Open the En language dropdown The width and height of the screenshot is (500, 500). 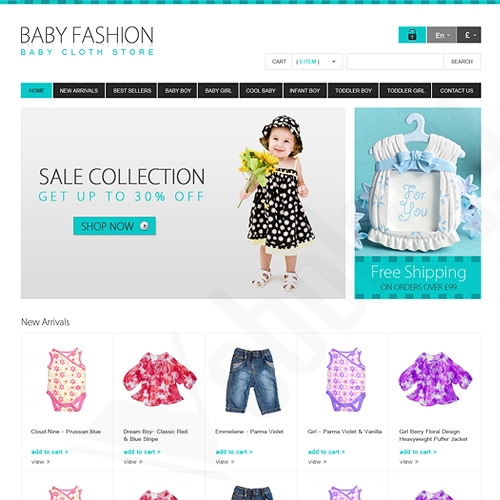click(x=442, y=35)
